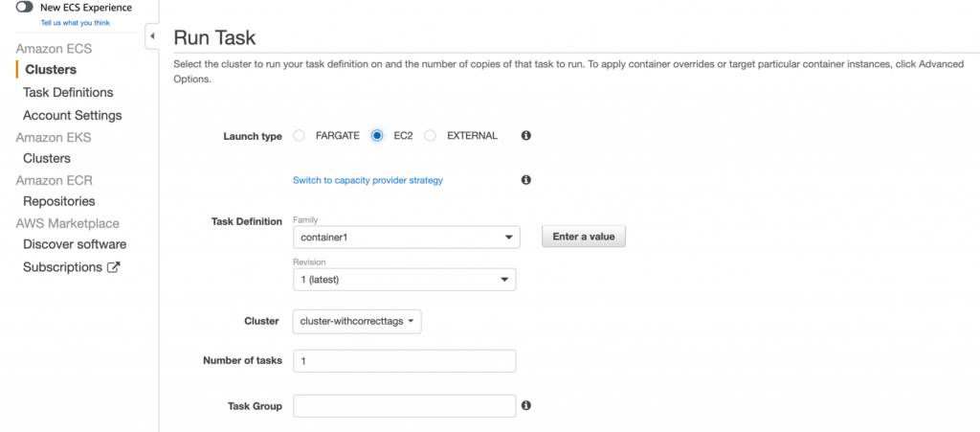Click the 'Enter a value' button
The width and height of the screenshot is (980, 432).
point(584,237)
